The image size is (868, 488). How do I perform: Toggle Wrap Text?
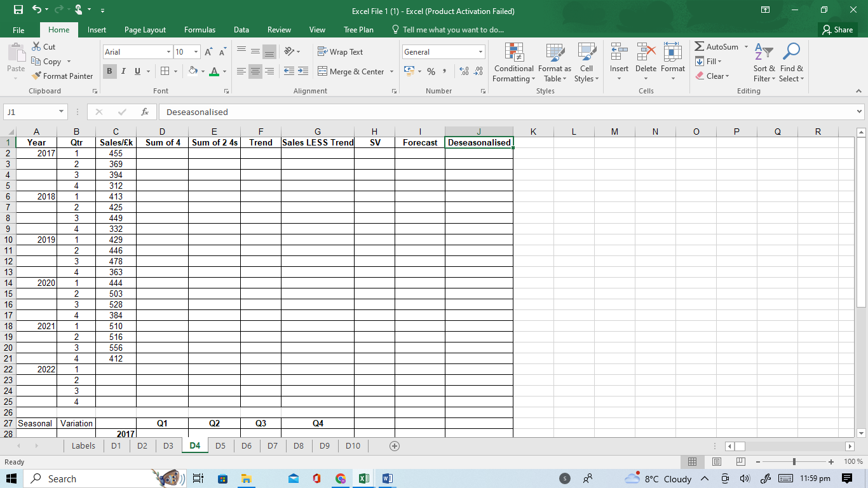coord(341,52)
